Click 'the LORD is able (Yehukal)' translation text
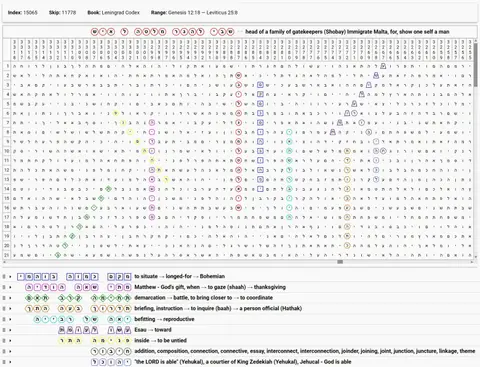 click(x=243, y=362)
